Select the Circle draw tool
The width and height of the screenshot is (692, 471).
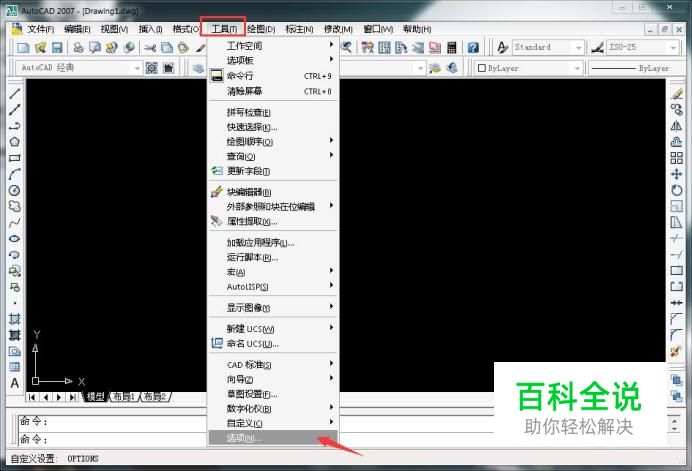point(15,190)
